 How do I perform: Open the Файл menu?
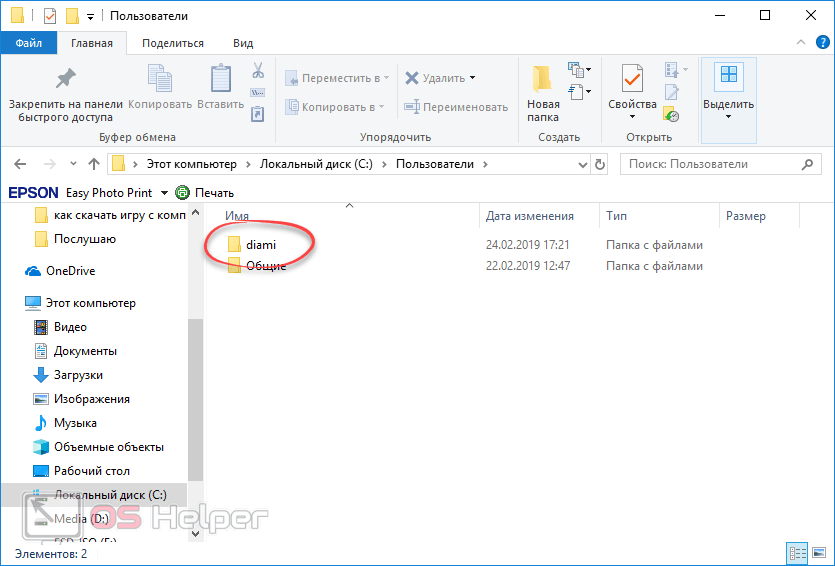pyautogui.click(x=28, y=43)
